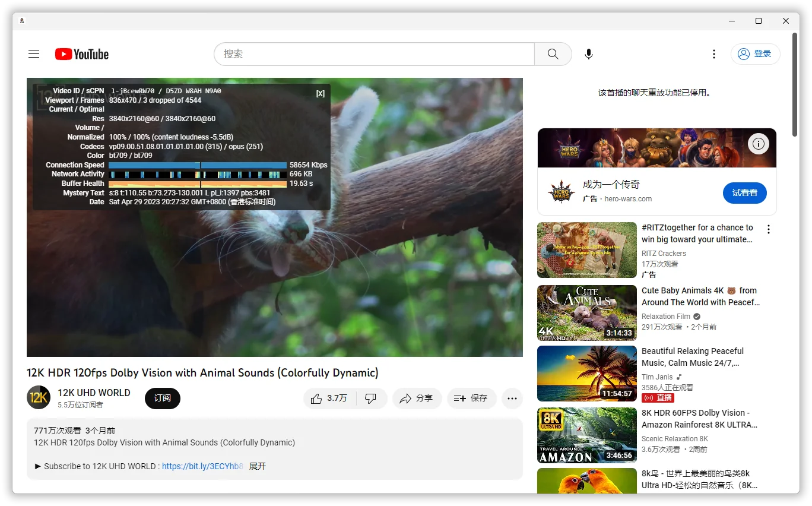
Task: Click in the 搜索 search field
Action: click(374, 54)
